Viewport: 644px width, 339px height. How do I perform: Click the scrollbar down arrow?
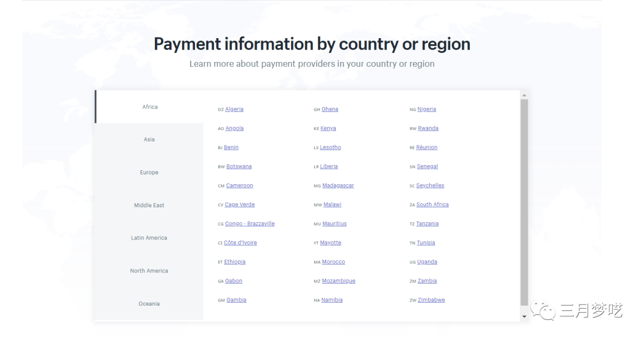click(524, 317)
